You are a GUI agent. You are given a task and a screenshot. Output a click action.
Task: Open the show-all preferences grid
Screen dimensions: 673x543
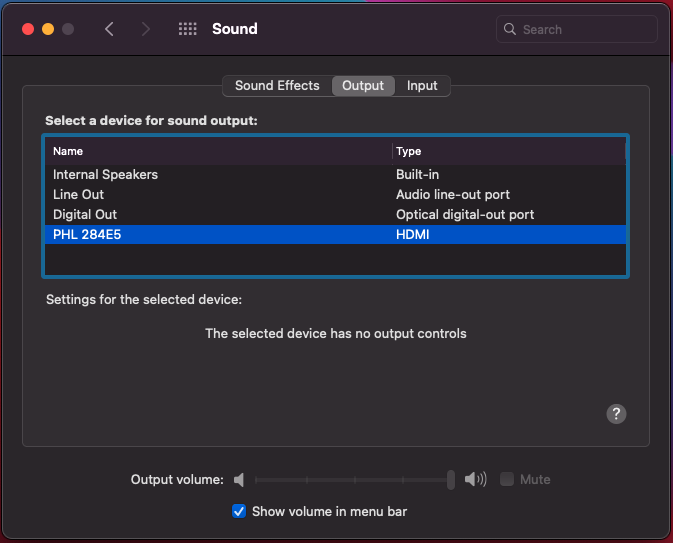click(x=187, y=29)
